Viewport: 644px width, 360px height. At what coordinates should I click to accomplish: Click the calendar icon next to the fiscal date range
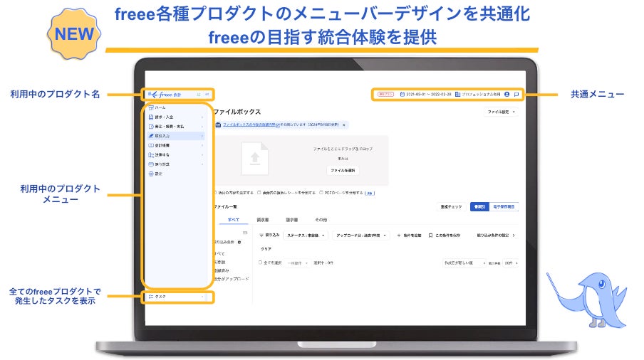402,95
